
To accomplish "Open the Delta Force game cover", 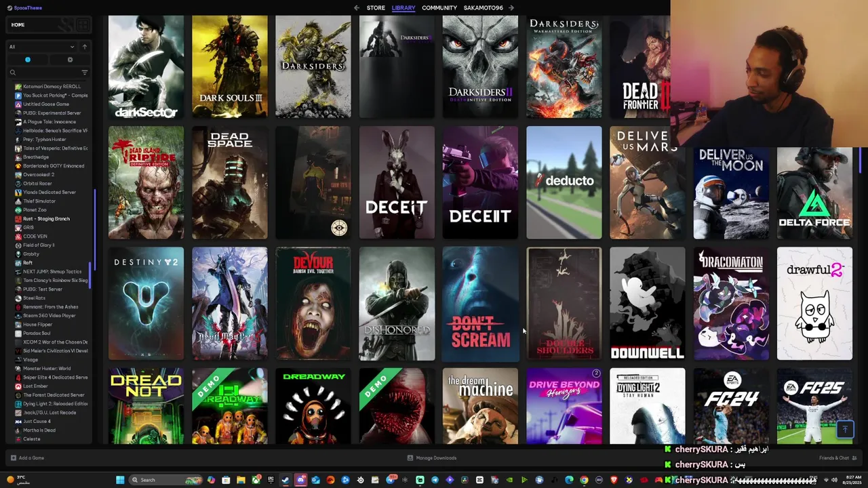I will [814, 193].
